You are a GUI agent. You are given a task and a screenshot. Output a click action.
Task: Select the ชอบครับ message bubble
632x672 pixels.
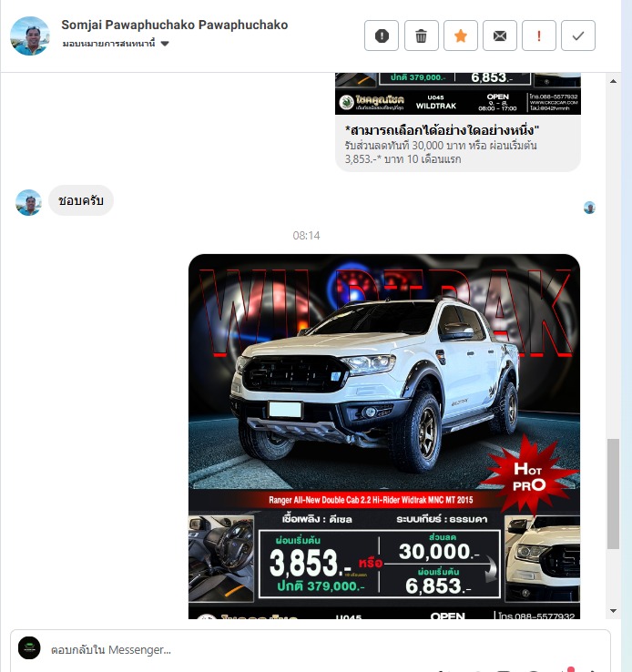point(81,200)
